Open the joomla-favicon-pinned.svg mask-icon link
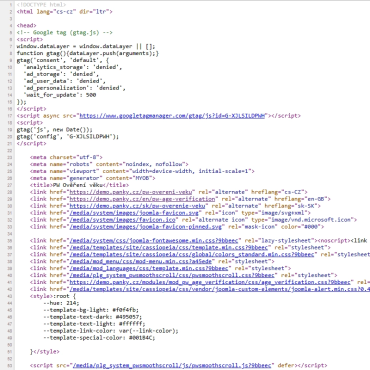This screenshot has width=370, height=370. pos(146,227)
